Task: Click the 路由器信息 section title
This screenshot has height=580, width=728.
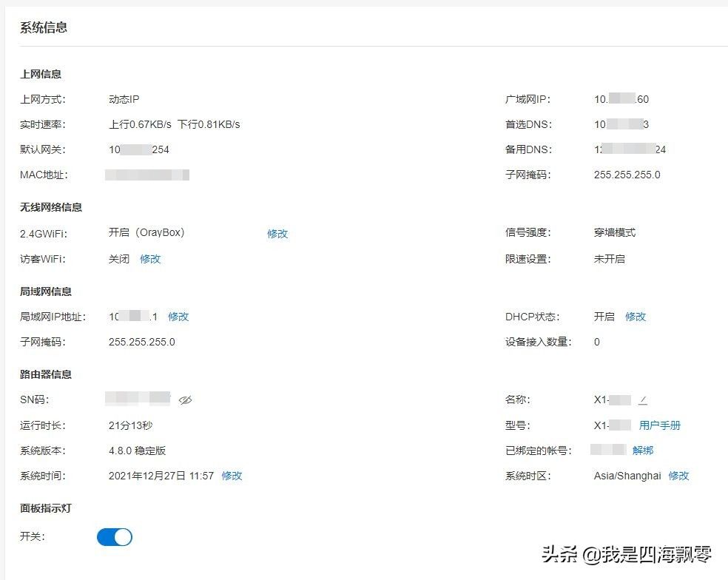Action: pyautogui.click(x=46, y=374)
